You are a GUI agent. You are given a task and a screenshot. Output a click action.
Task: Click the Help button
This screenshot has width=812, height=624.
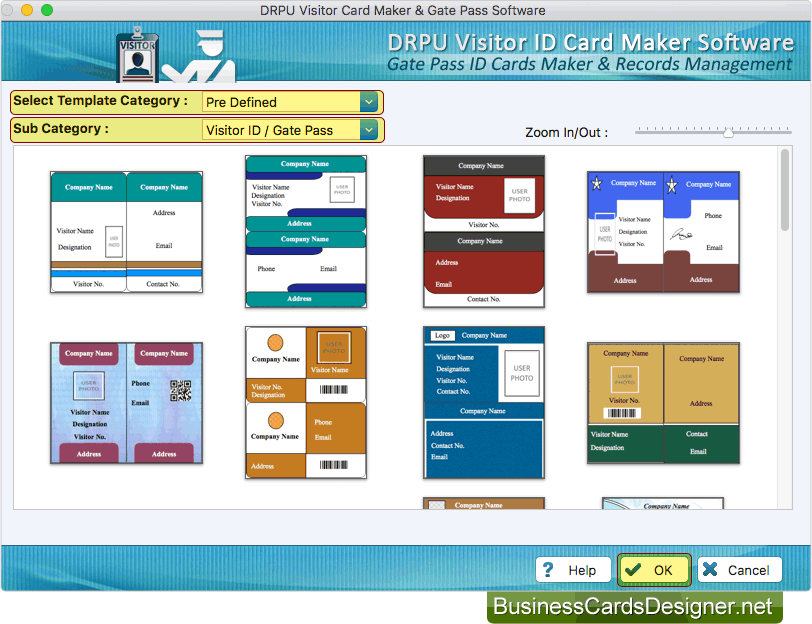tap(573, 570)
